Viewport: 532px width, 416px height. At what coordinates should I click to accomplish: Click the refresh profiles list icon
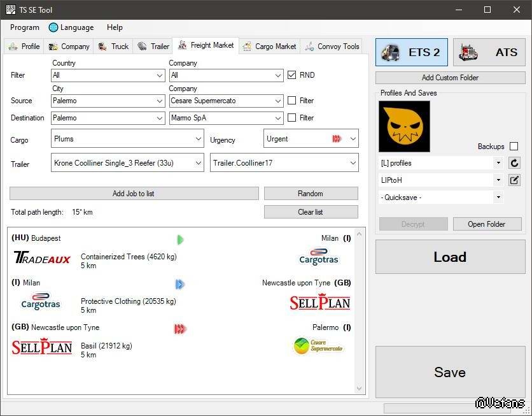coord(514,163)
